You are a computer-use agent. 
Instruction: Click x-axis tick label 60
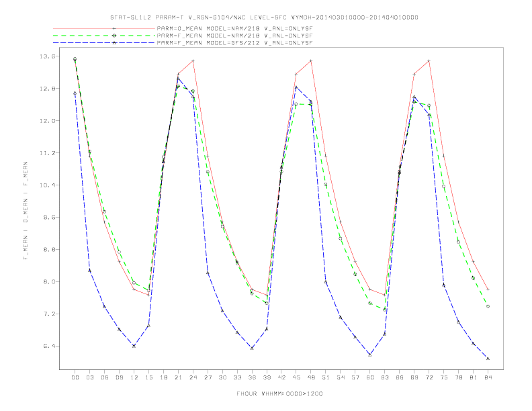370,377
